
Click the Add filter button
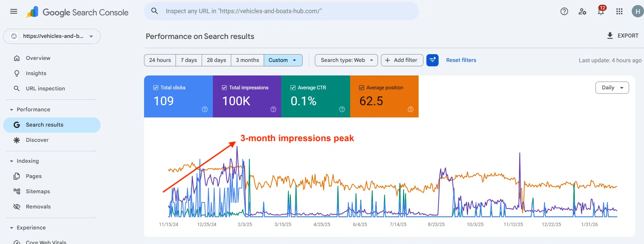tap(402, 60)
